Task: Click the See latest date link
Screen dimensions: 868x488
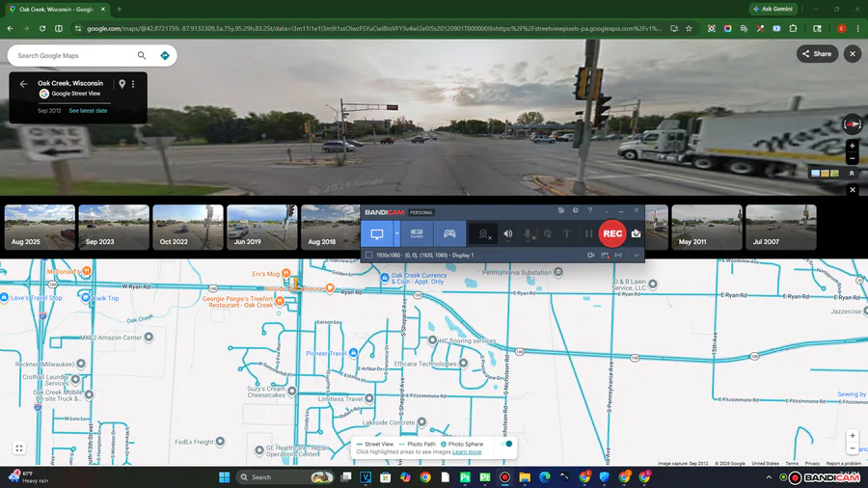Action: click(x=88, y=111)
